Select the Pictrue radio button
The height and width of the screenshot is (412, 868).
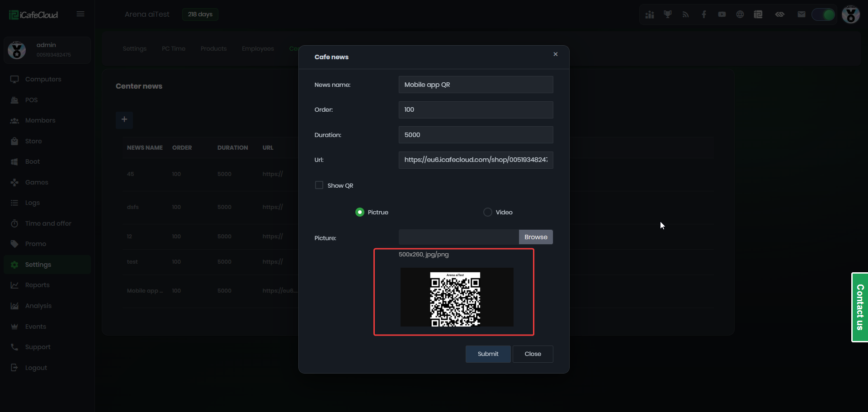pyautogui.click(x=360, y=212)
